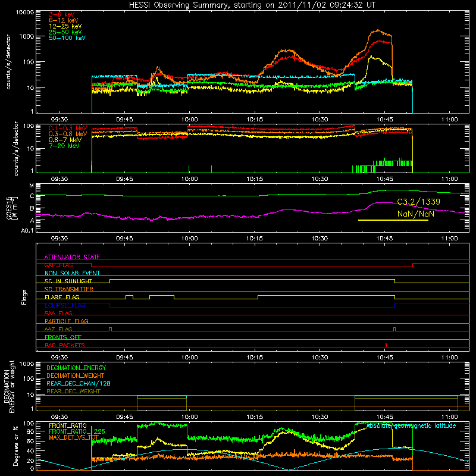Image resolution: width=476 pixels, height=476 pixels.
Task: Click the C3.2/1339 flare annotation
Action: (418, 202)
